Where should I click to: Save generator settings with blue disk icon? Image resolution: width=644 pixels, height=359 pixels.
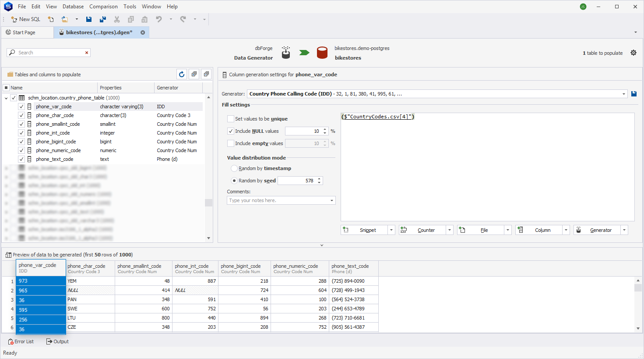[x=634, y=94]
